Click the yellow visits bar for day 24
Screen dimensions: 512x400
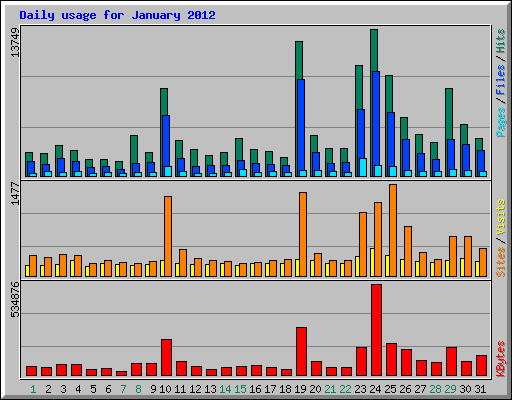[x=372, y=262]
